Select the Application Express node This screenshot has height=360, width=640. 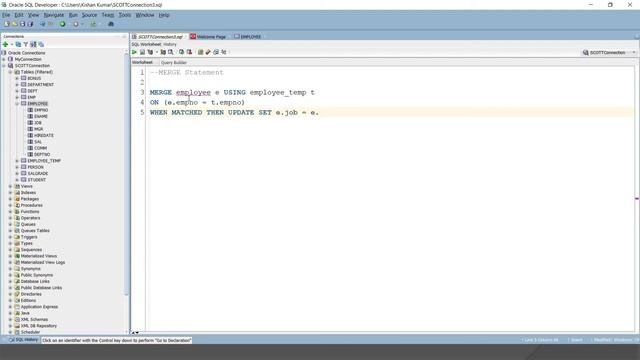click(39, 307)
